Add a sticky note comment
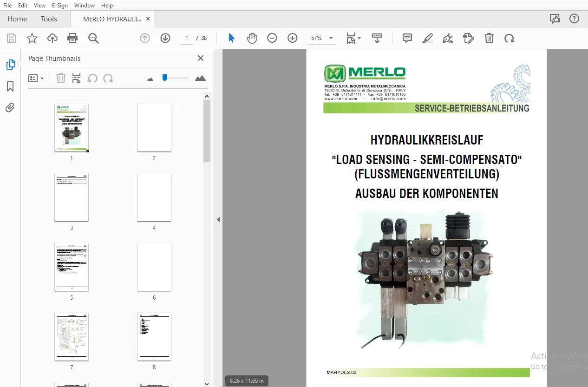The width and height of the screenshot is (588, 387). click(x=407, y=38)
